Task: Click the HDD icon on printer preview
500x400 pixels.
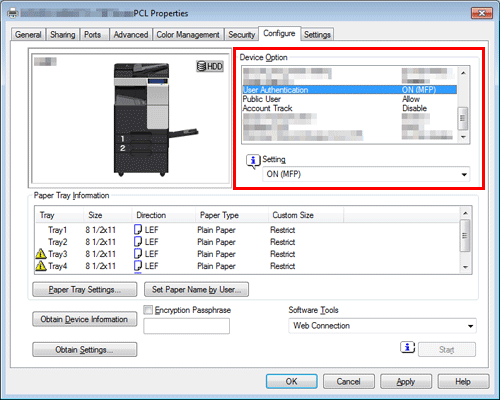Action: click(x=209, y=66)
